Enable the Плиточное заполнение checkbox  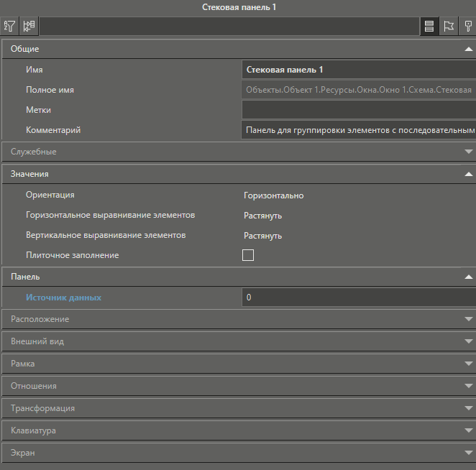point(248,255)
